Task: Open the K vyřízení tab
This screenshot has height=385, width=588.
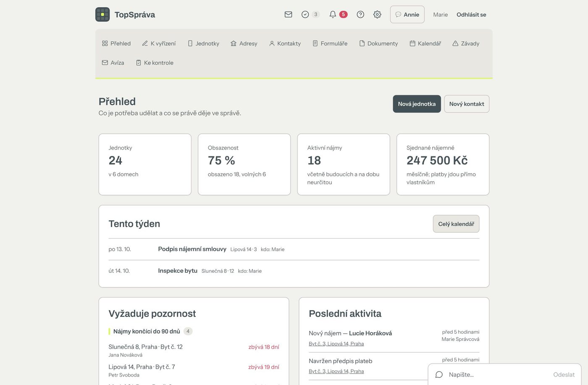Action: point(159,43)
